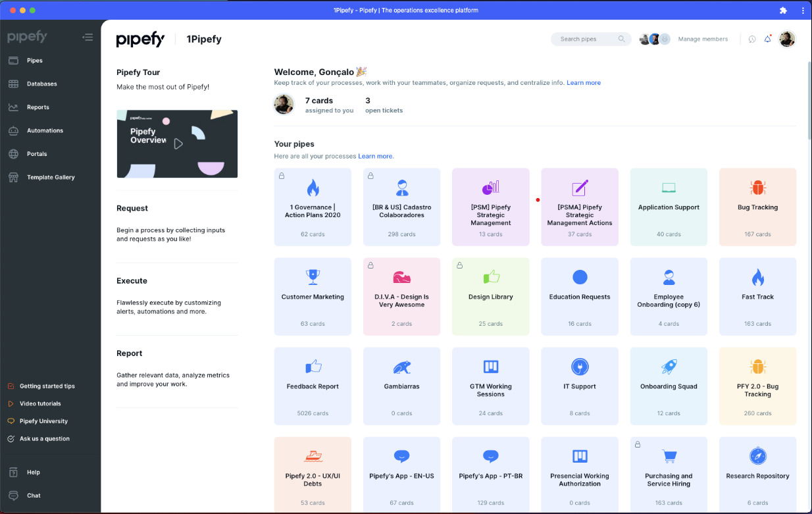The image size is (812, 514).
Task: Play the Pipefy Overview video
Action: (177, 143)
